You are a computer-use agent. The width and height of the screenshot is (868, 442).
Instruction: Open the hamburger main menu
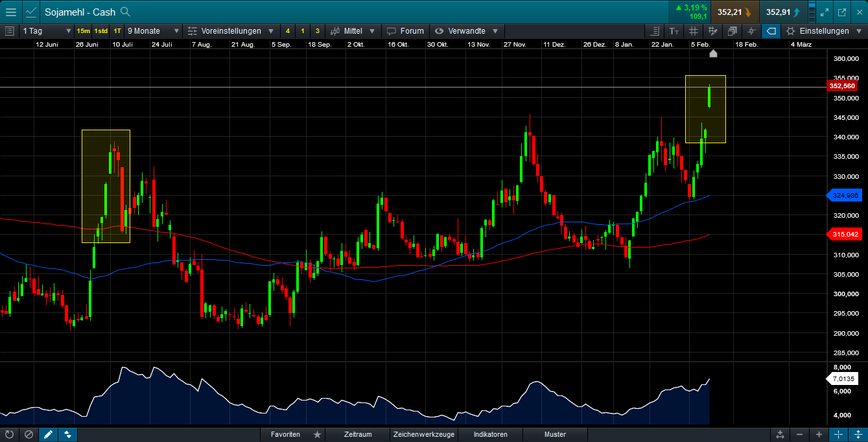(x=11, y=12)
